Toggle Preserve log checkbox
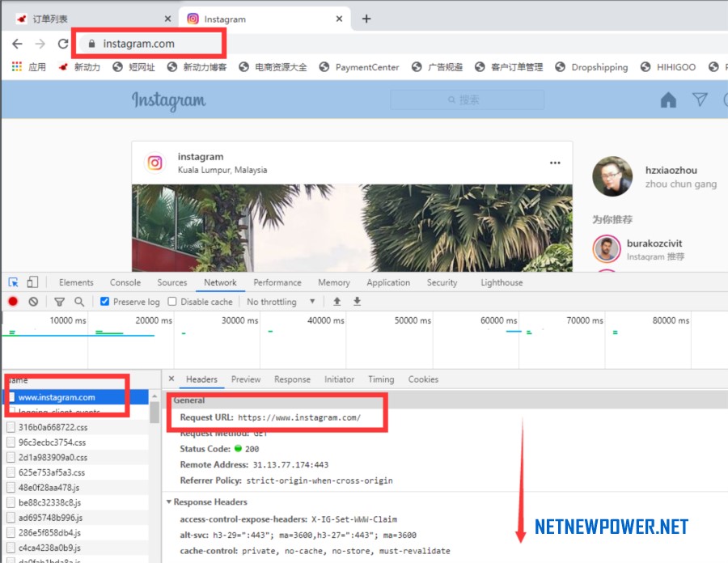Viewport: 728px width, 563px height. (x=105, y=302)
